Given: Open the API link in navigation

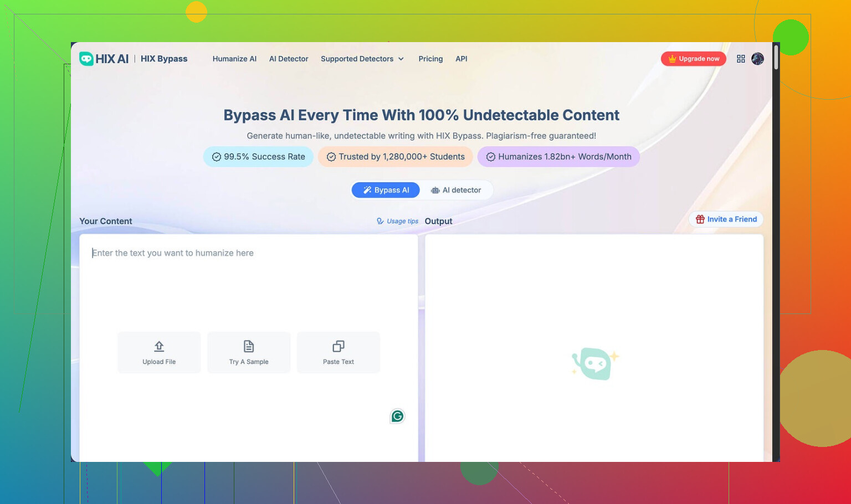Looking at the screenshot, I should [x=462, y=59].
